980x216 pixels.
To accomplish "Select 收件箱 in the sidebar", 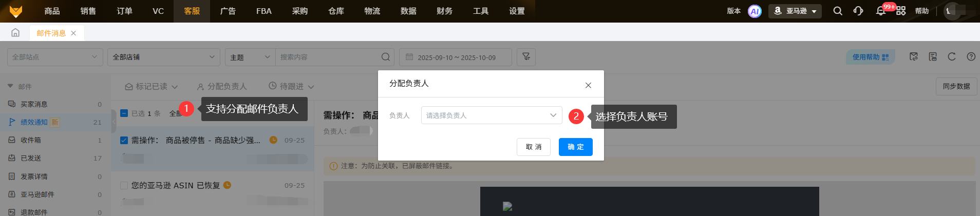I will pyautogui.click(x=55, y=140).
